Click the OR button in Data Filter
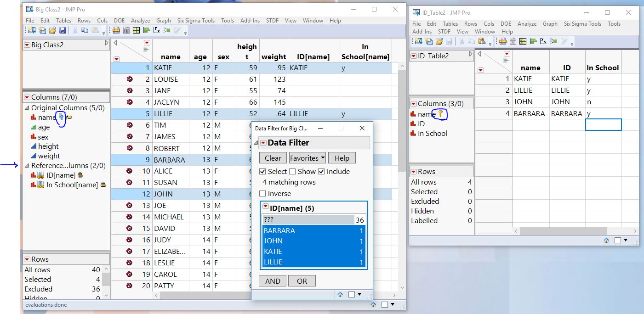Screen dimensions: 644x314 click(302, 281)
